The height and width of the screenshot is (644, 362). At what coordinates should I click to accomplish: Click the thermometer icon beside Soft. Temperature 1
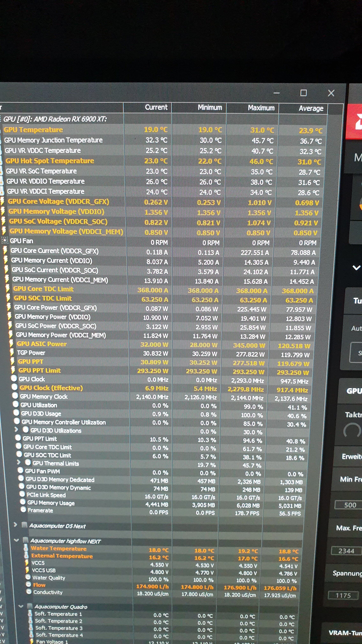point(30,613)
